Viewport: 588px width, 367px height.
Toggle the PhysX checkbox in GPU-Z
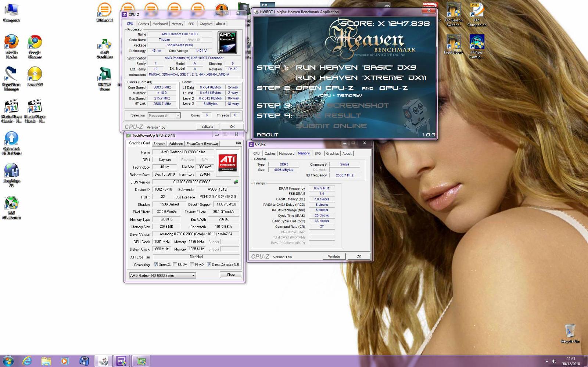192,265
